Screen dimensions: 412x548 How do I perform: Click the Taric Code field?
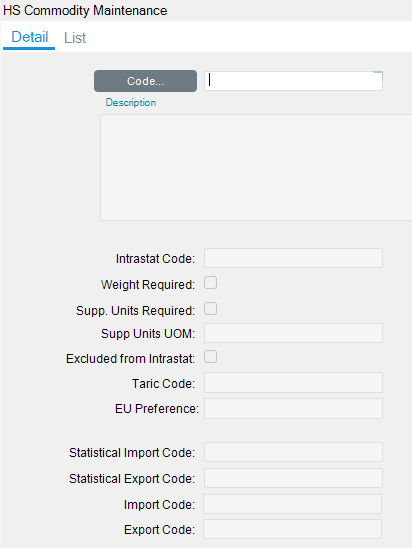click(x=293, y=382)
